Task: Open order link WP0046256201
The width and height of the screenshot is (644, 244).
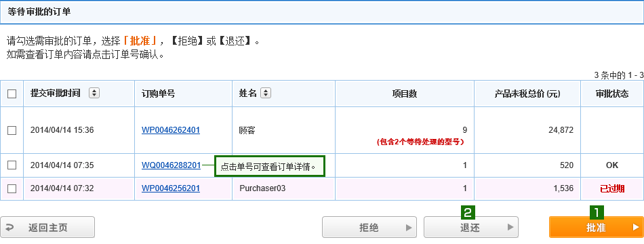Action: click(171, 188)
